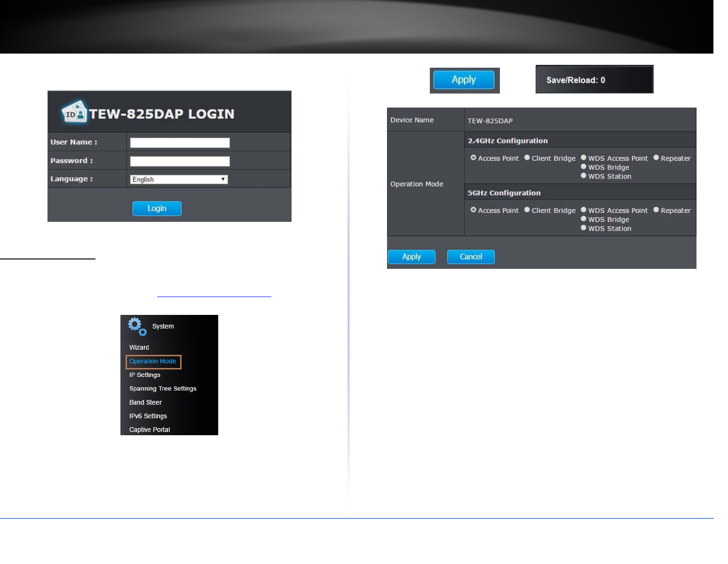Click the Cancel button
Image resolution: width=728 pixels, height=564 pixels.
coord(471,257)
